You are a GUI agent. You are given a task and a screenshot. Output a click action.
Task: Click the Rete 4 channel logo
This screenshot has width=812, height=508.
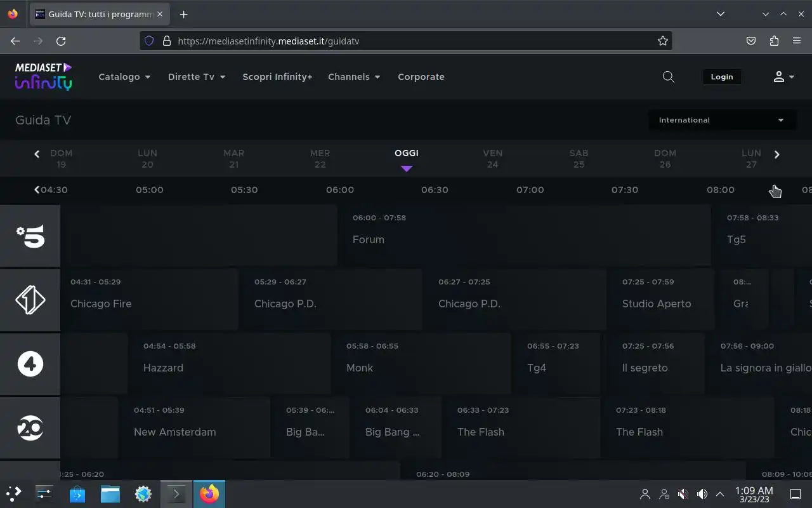pyautogui.click(x=30, y=364)
